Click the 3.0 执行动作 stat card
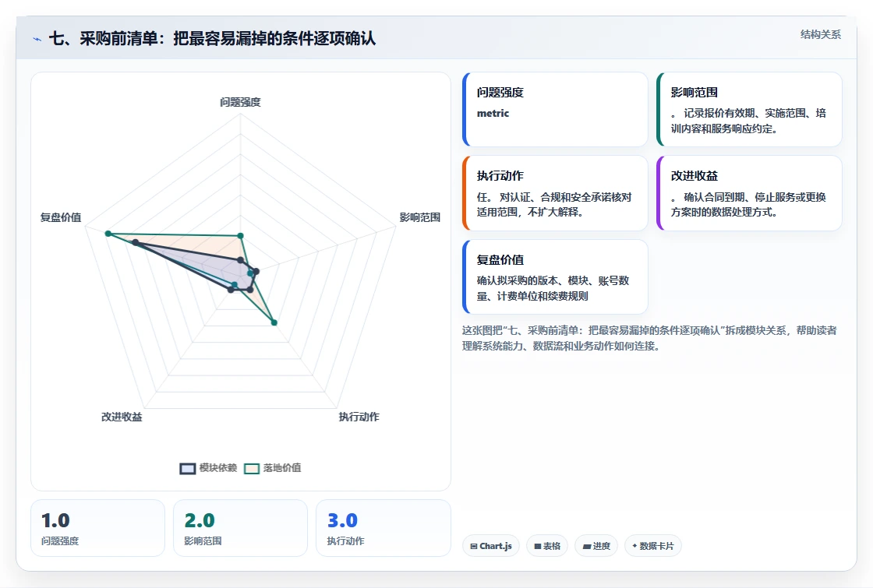Screen dimensions: 873x588 coord(383,528)
